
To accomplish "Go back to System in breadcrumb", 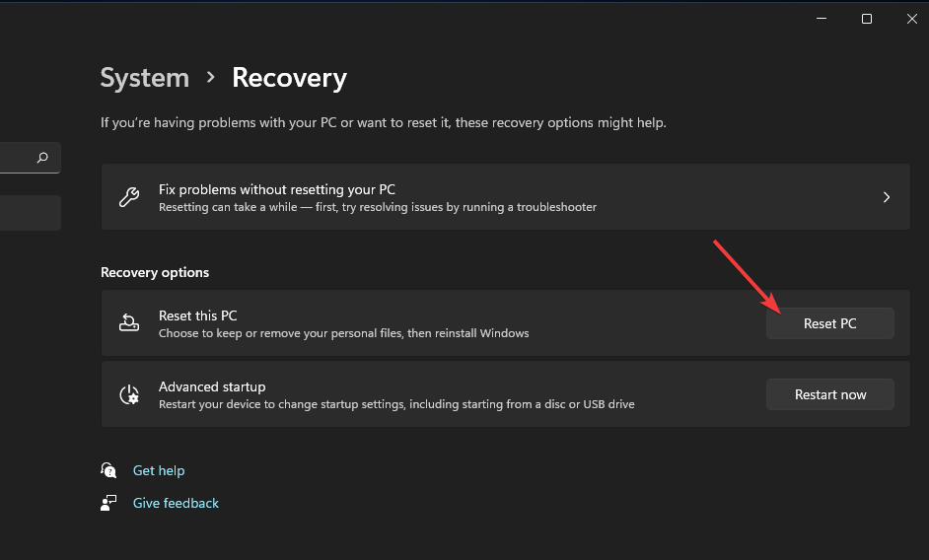I will pyautogui.click(x=144, y=78).
